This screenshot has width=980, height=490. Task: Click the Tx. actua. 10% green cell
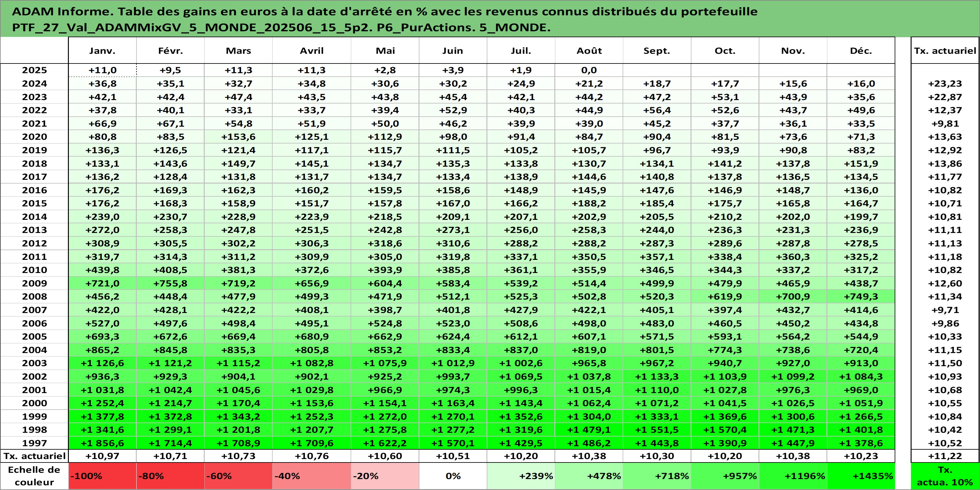[x=945, y=476]
